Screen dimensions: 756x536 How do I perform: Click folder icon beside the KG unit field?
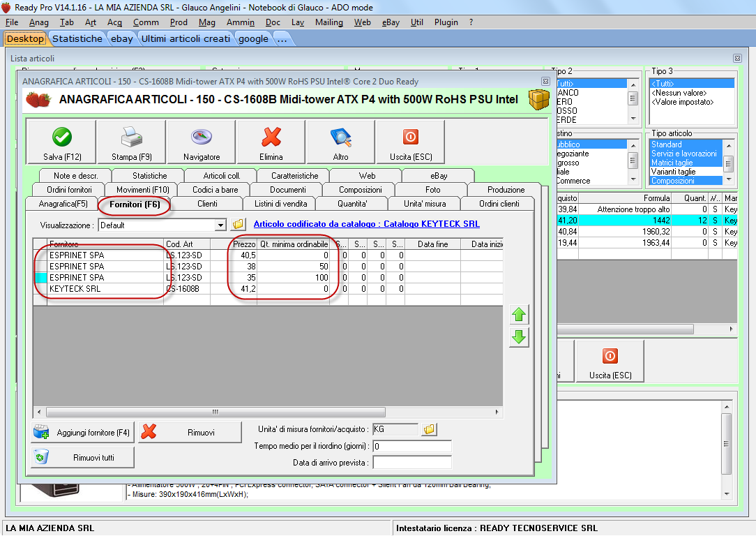[430, 429]
